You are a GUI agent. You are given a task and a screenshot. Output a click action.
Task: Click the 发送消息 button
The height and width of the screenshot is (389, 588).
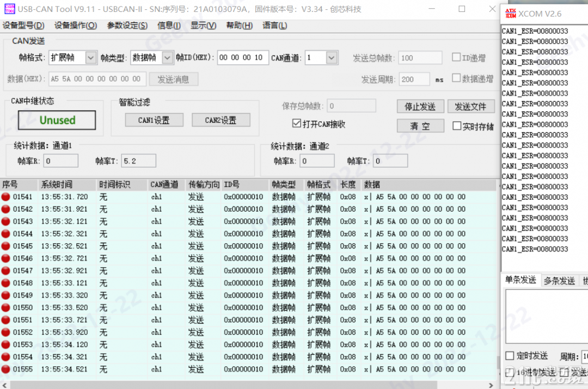173,79
